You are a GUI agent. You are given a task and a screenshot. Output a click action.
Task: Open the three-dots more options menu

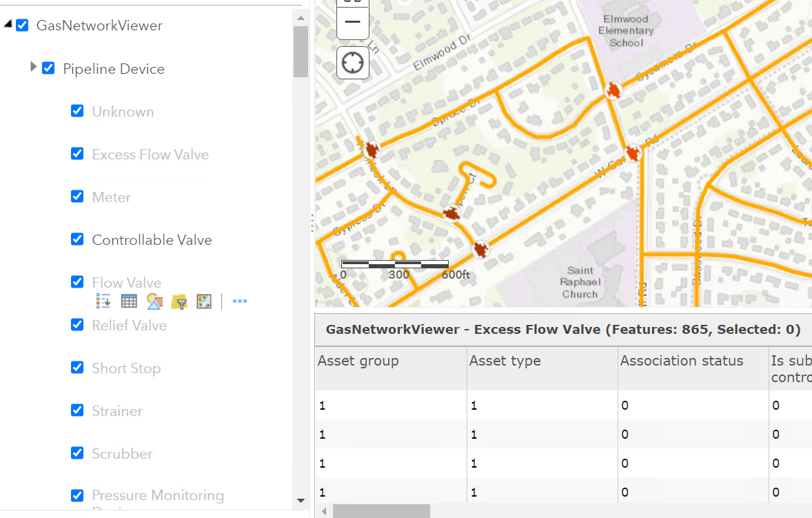(x=239, y=301)
